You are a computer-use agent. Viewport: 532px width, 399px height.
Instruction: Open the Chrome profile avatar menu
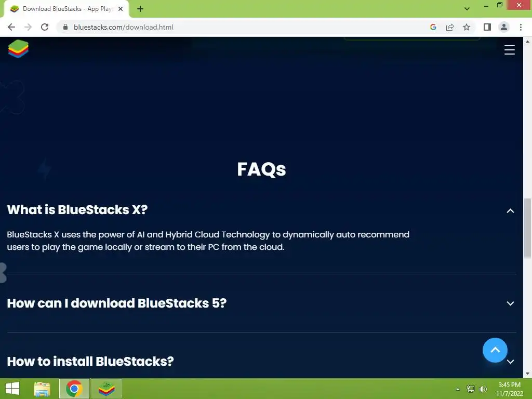click(x=504, y=27)
